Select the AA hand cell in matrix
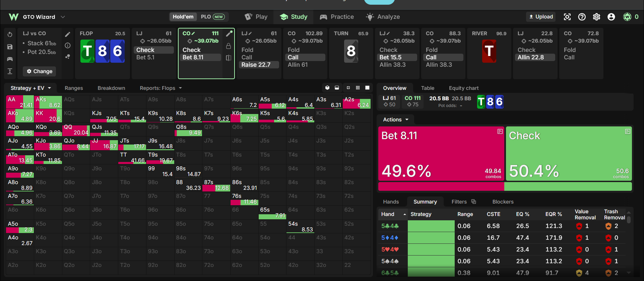This screenshot has height=281, width=644. [20, 102]
